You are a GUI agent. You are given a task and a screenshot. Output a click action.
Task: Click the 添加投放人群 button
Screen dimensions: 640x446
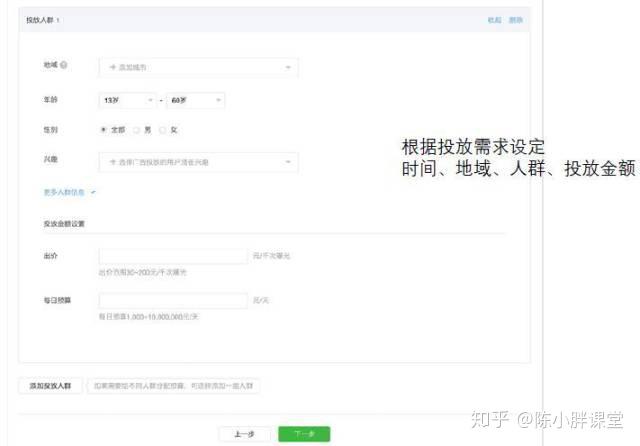[x=50, y=386]
